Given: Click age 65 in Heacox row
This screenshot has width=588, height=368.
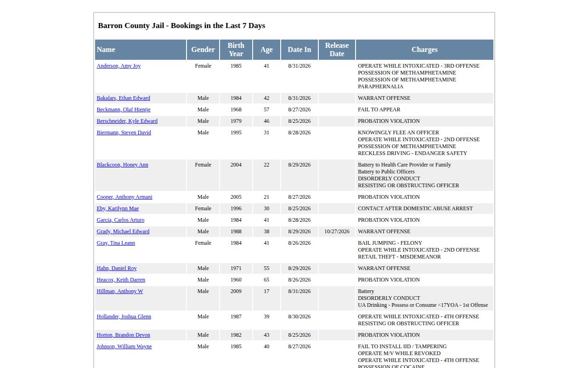Looking at the screenshot, I should click(266, 280).
